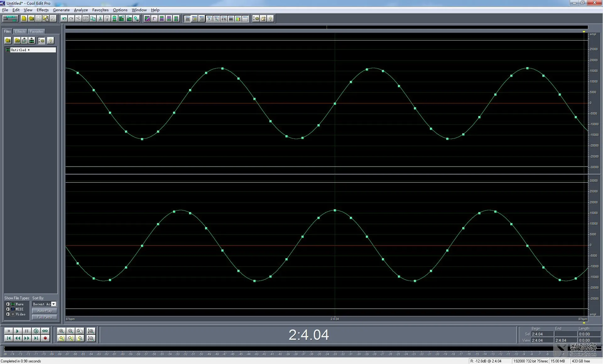Click the red Record button
603x364 pixels.
[x=45, y=338]
